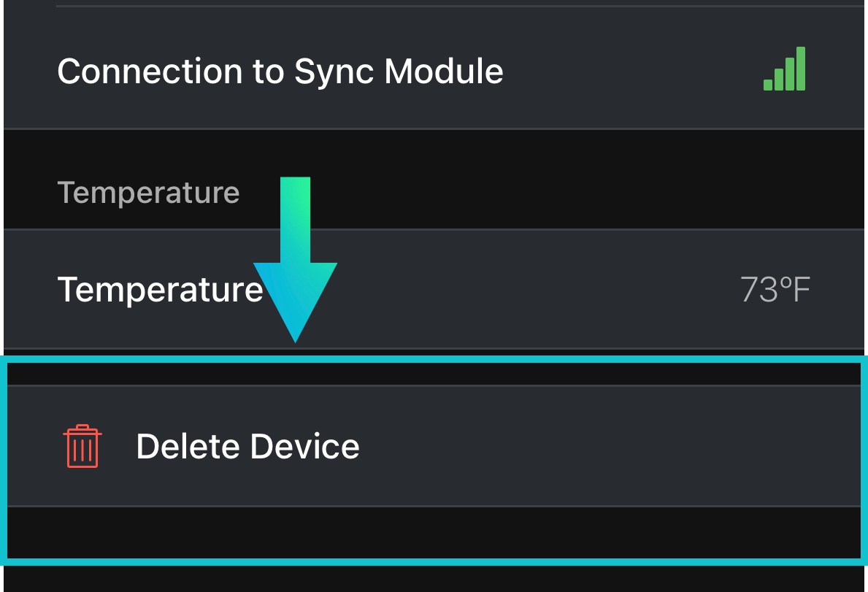The image size is (868, 592).
Task: Click the shortest bar of the signal indicator
Action: [768, 85]
